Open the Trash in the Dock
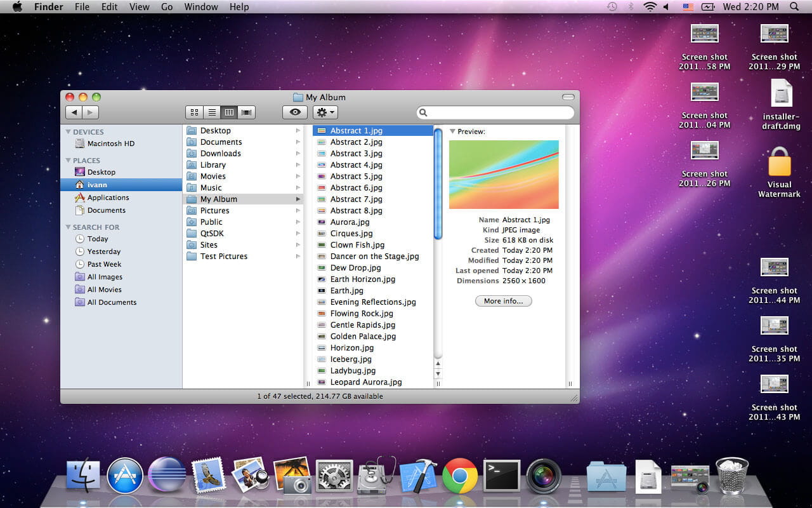This screenshot has width=812, height=508. tap(732, 475)
